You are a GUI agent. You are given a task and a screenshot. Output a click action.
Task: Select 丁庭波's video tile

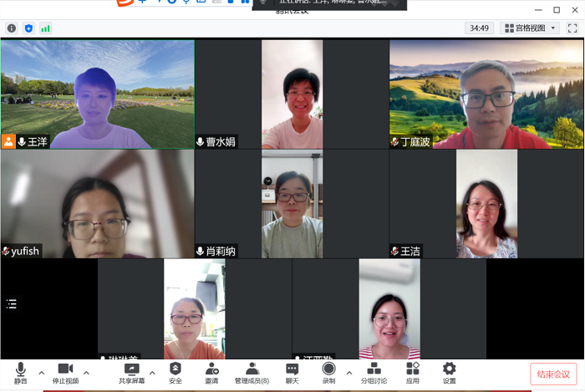486,94
